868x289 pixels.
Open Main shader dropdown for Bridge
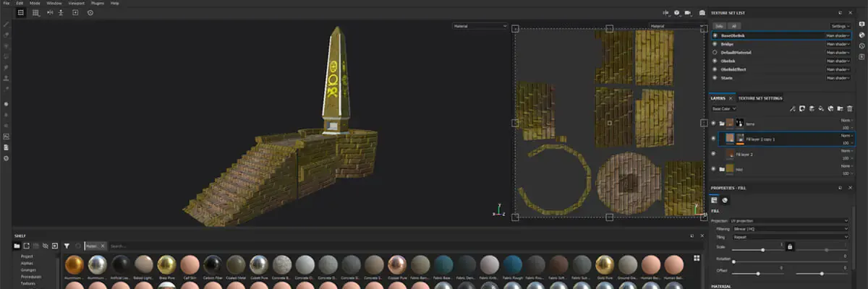tap(839, 44)
